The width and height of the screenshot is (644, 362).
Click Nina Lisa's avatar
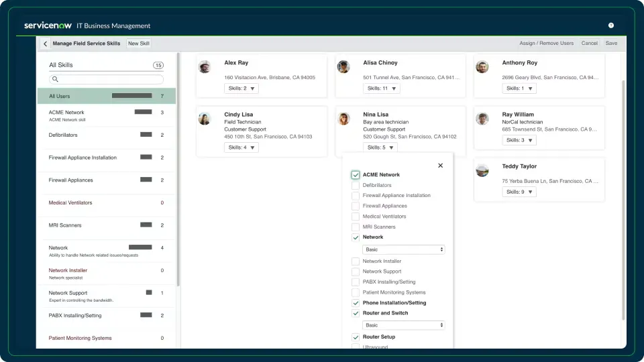(x=343, y=118)
